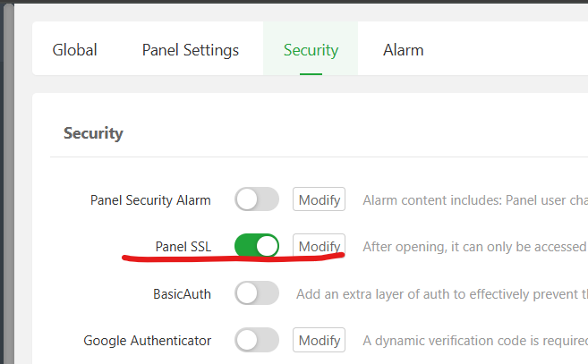Click the Panel Security Alarm label
This screenshot has height=364, width=588.
[x=150, y=199]
